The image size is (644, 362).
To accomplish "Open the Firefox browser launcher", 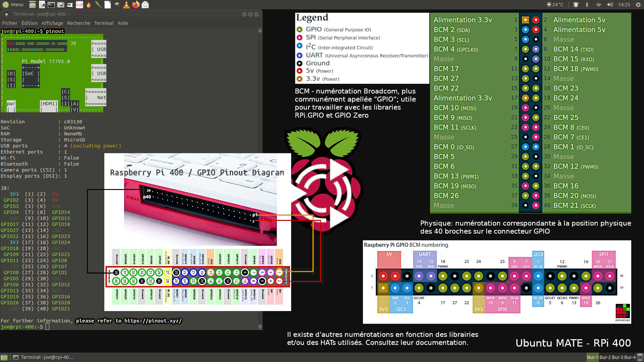I will 136,5.
